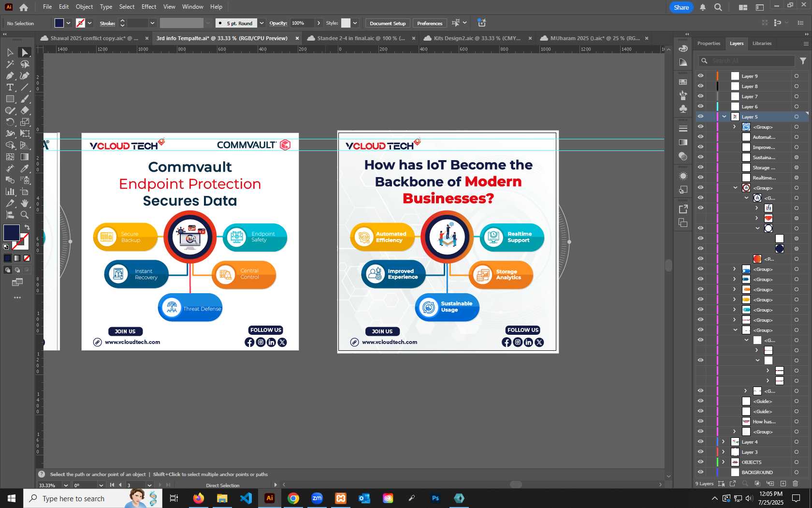Hide Layer 5 with its eye icon

point(700,117)
